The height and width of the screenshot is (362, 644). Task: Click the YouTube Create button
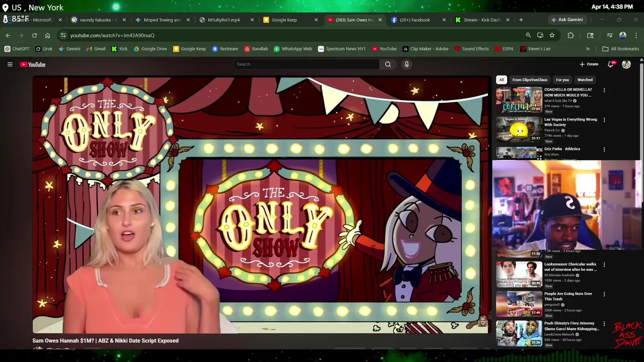coord(589,64)
